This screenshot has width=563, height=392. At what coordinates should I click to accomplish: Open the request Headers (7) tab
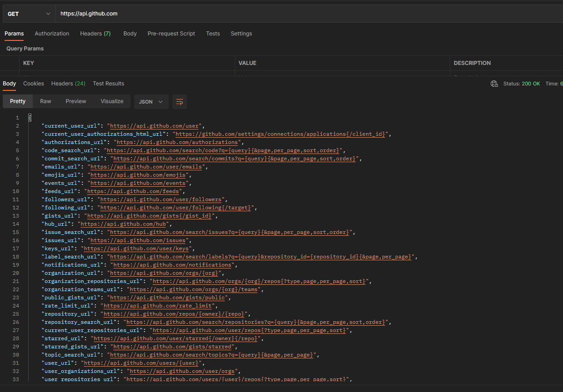pyautogui.click(x=96, y=34)
